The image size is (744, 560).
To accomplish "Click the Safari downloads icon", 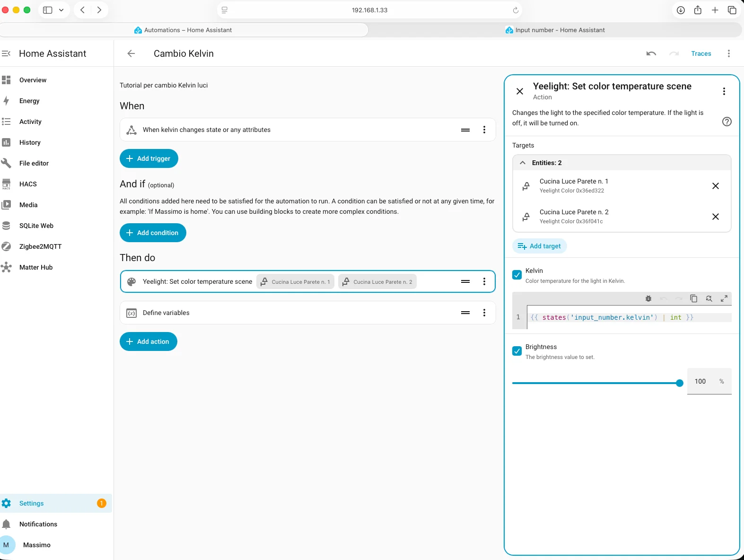I will tap(681, 10).
